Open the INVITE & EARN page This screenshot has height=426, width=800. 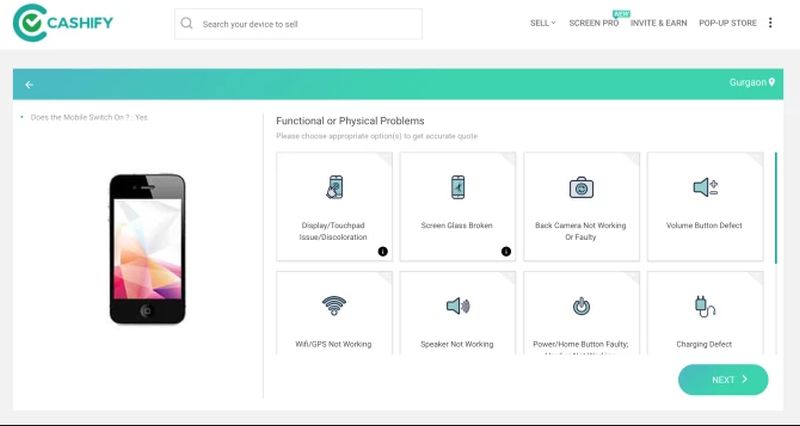(x=659, y=23)
